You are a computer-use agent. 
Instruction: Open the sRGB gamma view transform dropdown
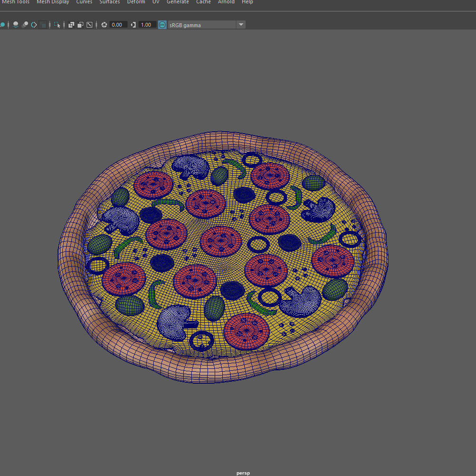pyautogui.click(x=202, y=25)
